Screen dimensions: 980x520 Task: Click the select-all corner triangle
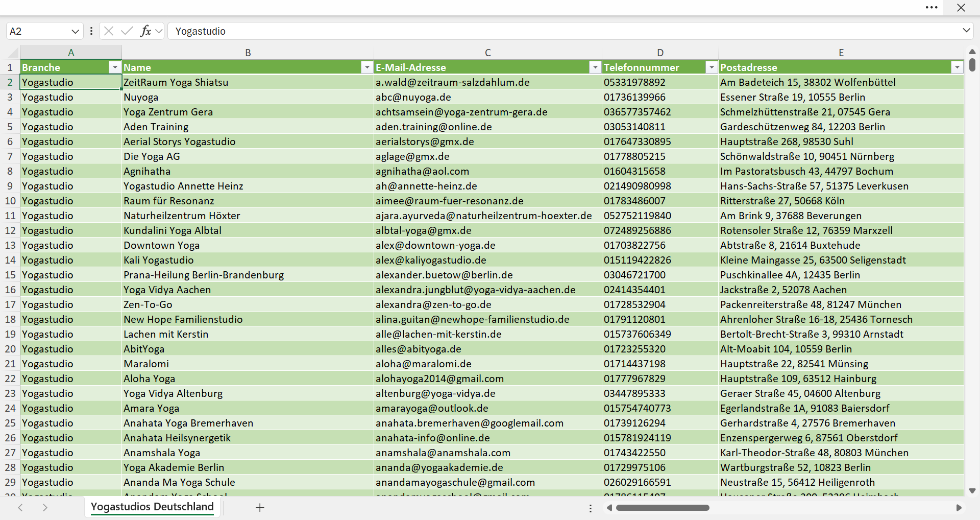point(13,53)
